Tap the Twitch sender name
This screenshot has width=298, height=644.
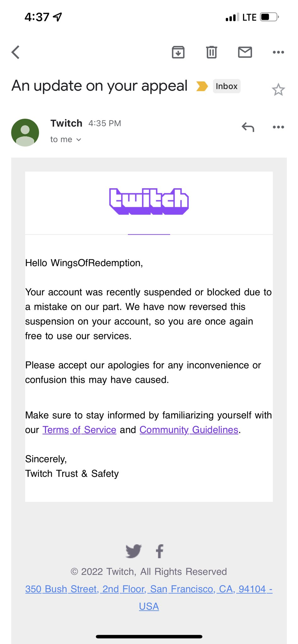click(x=66, y=123)
